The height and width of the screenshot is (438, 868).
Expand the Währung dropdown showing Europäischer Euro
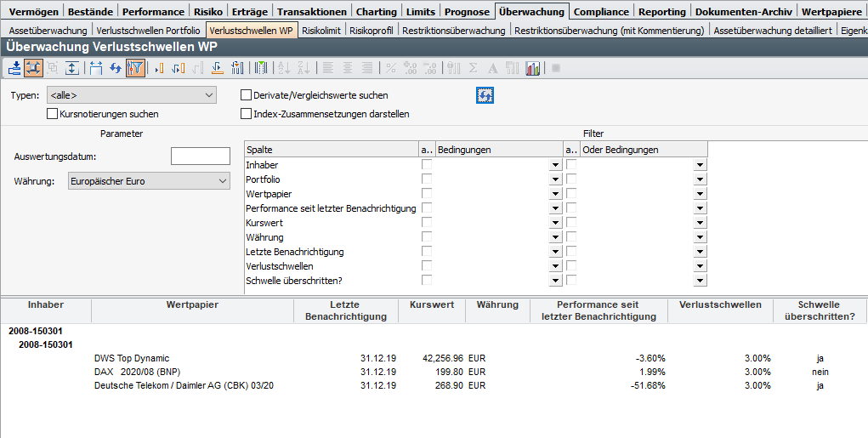click(x=222, y=180)
